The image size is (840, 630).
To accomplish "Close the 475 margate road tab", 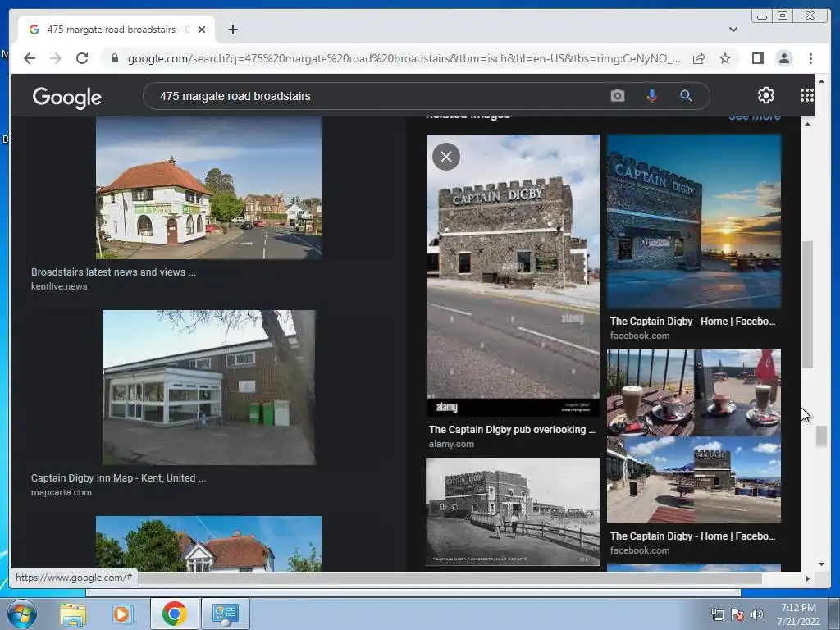I will pyautogui.click(x=202, y=30).
